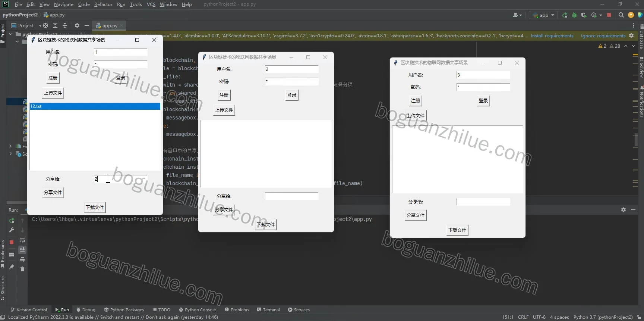The width and height of the screenshot is (644, 321).
Task: Open the Navigate menu
Action: pyautogui.click(x=64, y=4)
